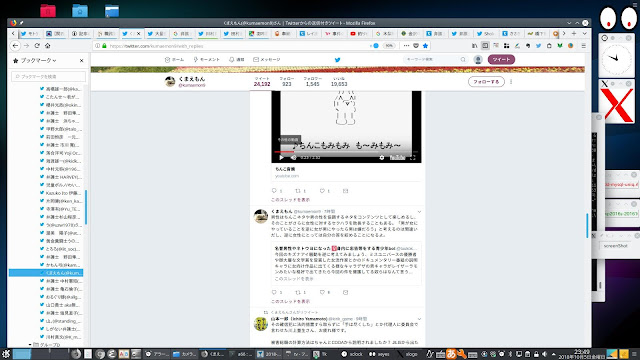This screenshot has height=360, width=640.
Task: List all tabs dropdown arrow
Action: click(x=584, y=33)
